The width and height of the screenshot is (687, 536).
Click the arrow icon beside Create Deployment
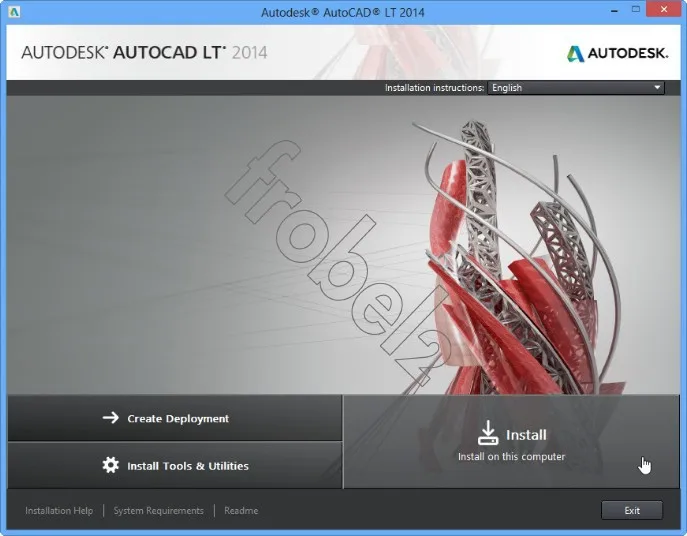pos(110,417)
